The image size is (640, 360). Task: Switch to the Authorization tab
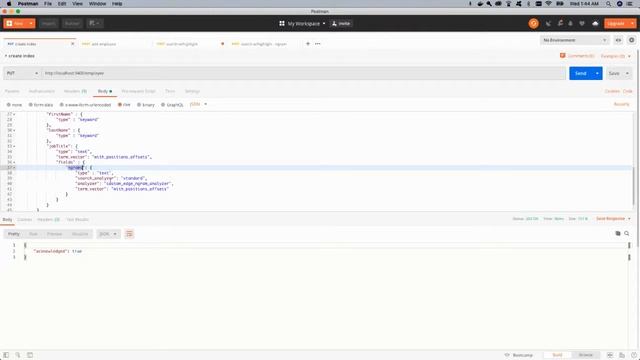42,91
